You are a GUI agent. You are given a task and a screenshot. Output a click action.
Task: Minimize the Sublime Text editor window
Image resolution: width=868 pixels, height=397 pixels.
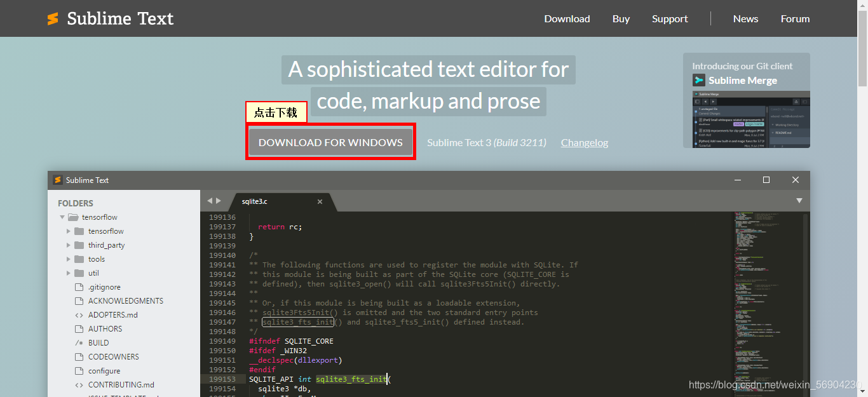pos(737,180)
